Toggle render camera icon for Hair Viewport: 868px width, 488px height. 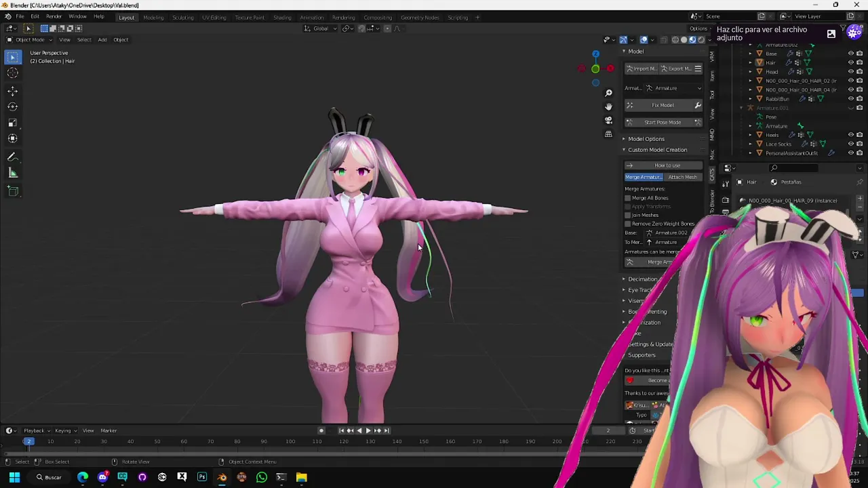859,62
